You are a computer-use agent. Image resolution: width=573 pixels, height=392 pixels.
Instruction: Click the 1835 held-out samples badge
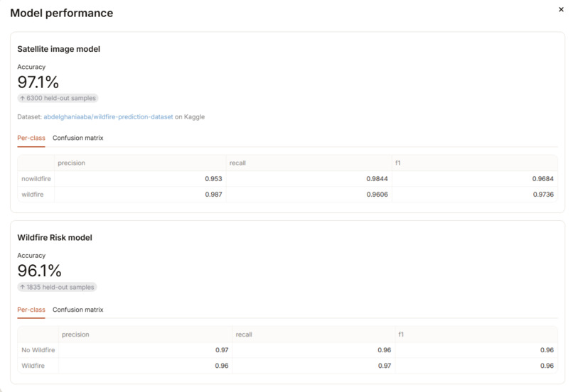pyautogui.click(x=57, y=287)
